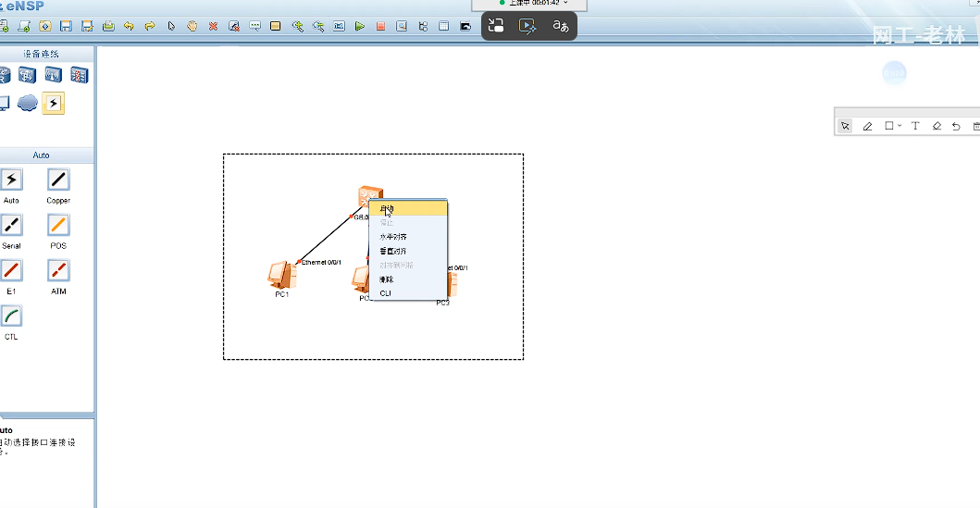
Task: Select the annotation rectangle shape tool
Action: point(888,126)
